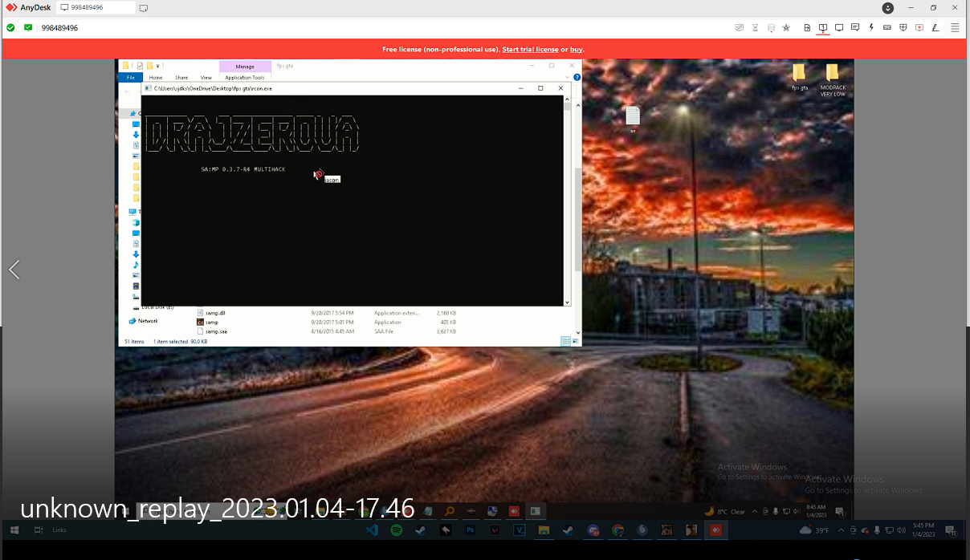Screen dimensions: 970x560
Task: Click the AnyDesk file transfer icon
Action: point(807,27)
